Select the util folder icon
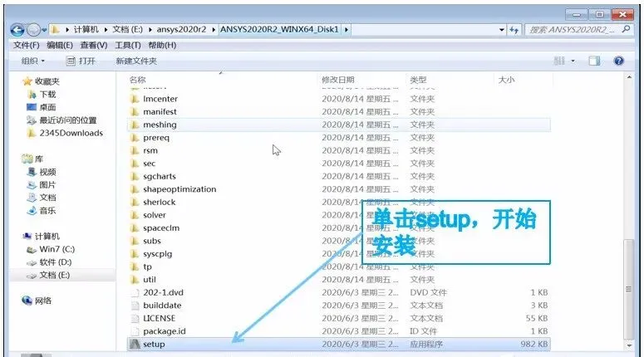The height and width of the screenshot is (357, 644). tap(135, 280)
